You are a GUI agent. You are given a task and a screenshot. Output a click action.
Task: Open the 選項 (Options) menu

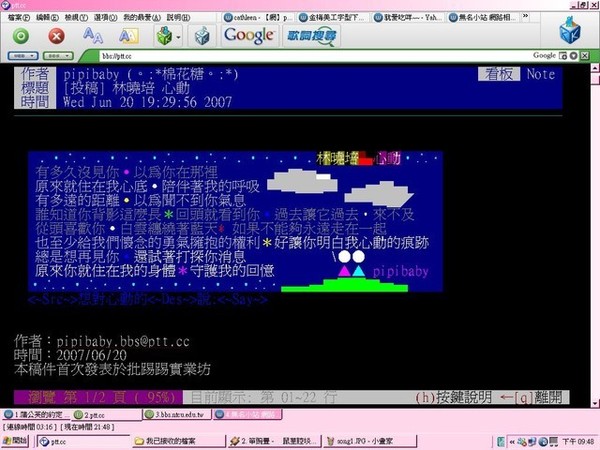105,17
